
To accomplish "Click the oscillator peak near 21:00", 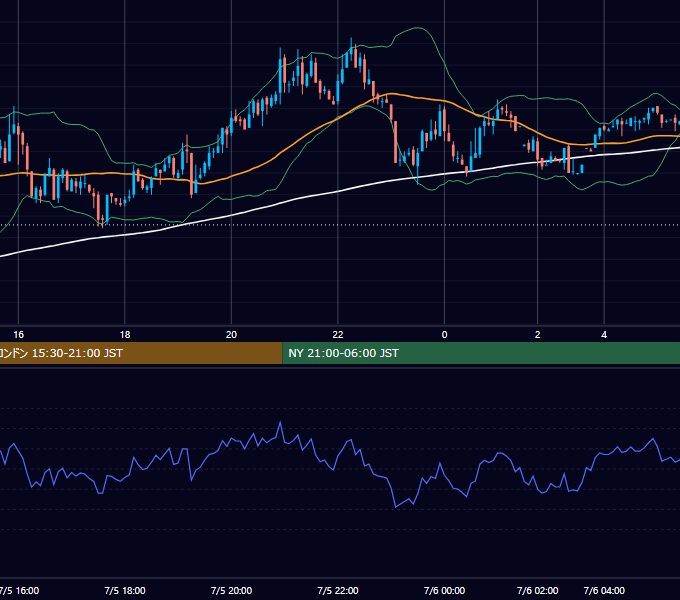I will pos(280,422).
